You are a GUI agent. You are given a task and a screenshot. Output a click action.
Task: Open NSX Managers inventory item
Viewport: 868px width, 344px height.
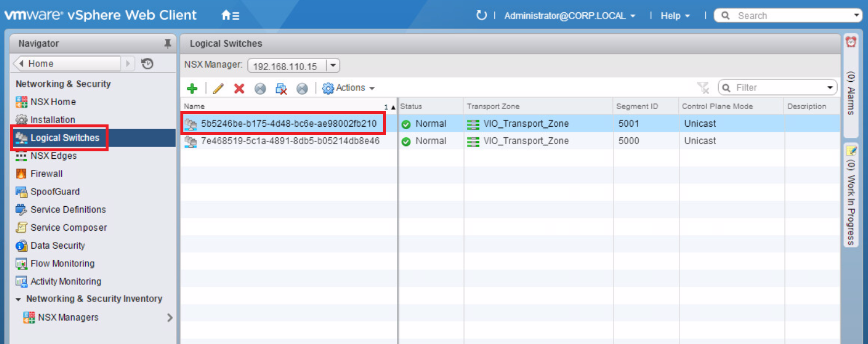(x=68, y=318)
